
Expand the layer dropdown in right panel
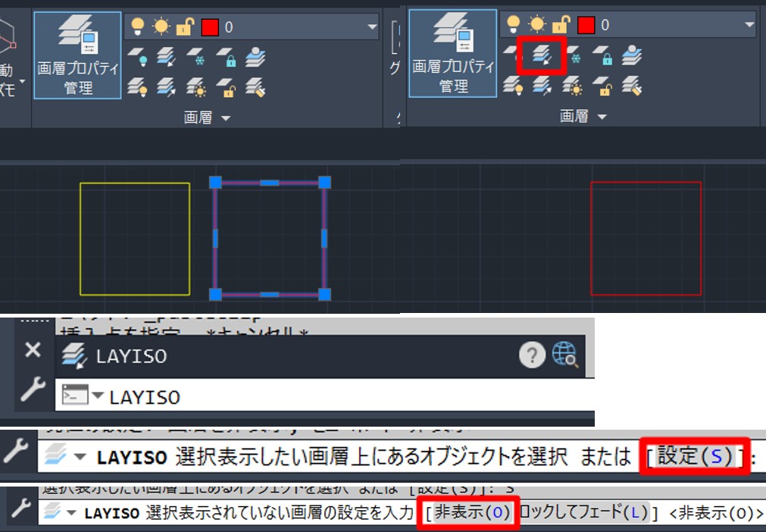pyautogui.click(x=747, y=26)
